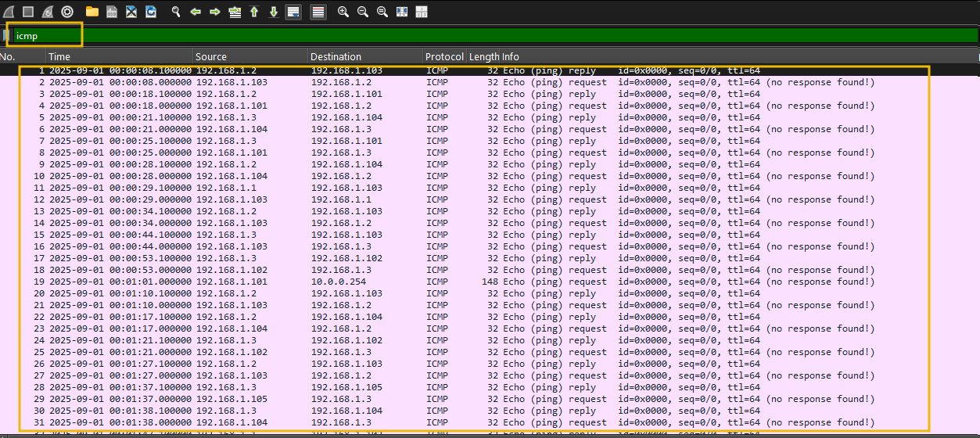Image resolution: width=980 pixels, height=438 pixels.
Task: Stop the running packet capture
Action: coord(28,12)
